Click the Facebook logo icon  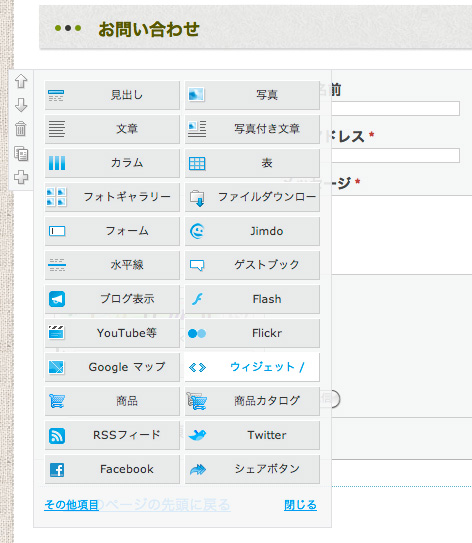57,470
